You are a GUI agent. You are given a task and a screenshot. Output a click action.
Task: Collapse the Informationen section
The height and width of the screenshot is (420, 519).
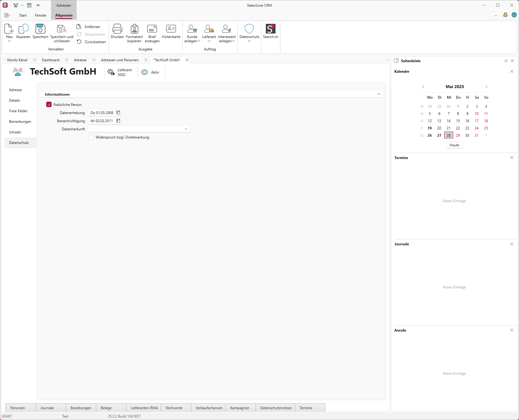click(379, 94)
